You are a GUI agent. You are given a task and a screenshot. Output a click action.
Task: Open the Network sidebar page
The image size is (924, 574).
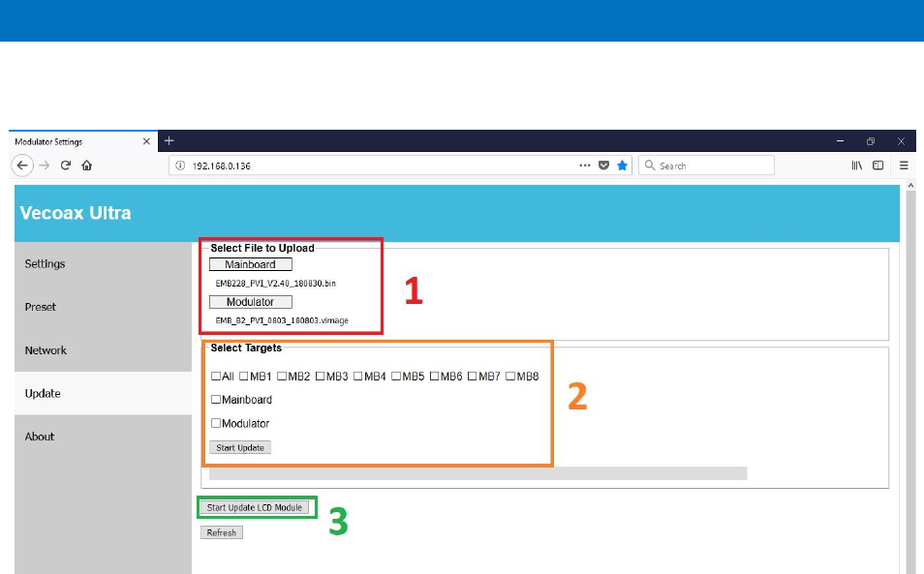(x=103, y=350)
